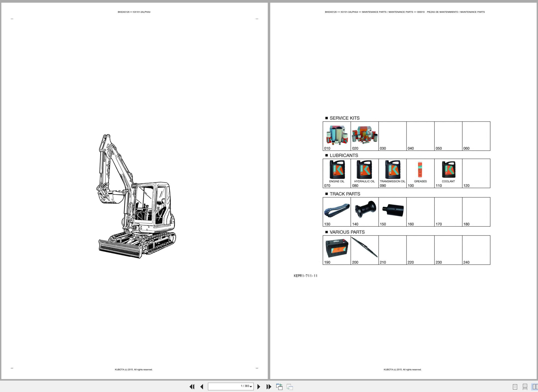Click the KEPR1-711-11 reference code
This screenshot has height=392, width=538.
[305, 276]
